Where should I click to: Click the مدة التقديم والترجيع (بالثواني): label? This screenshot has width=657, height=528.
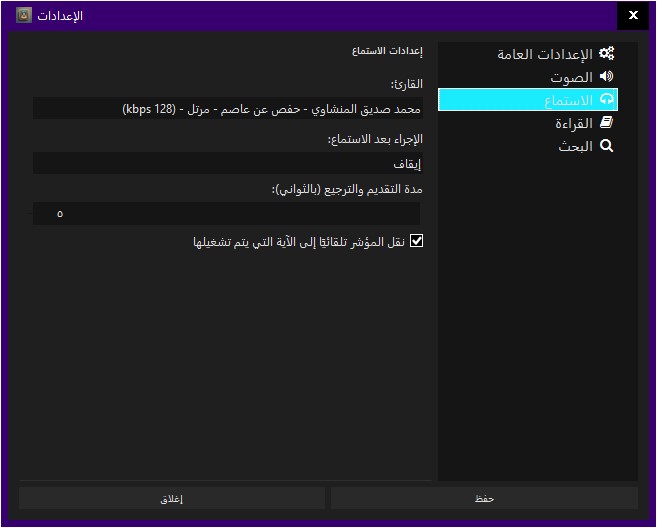[347, 189]
